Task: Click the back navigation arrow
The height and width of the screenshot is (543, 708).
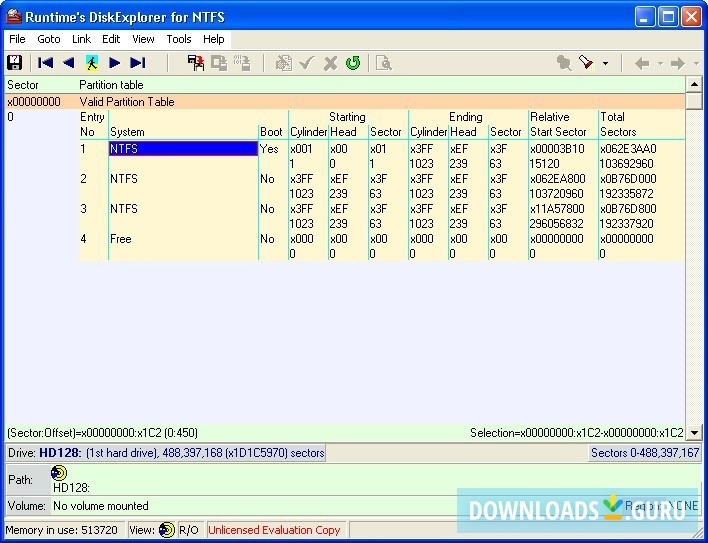Action: (642, 63)
